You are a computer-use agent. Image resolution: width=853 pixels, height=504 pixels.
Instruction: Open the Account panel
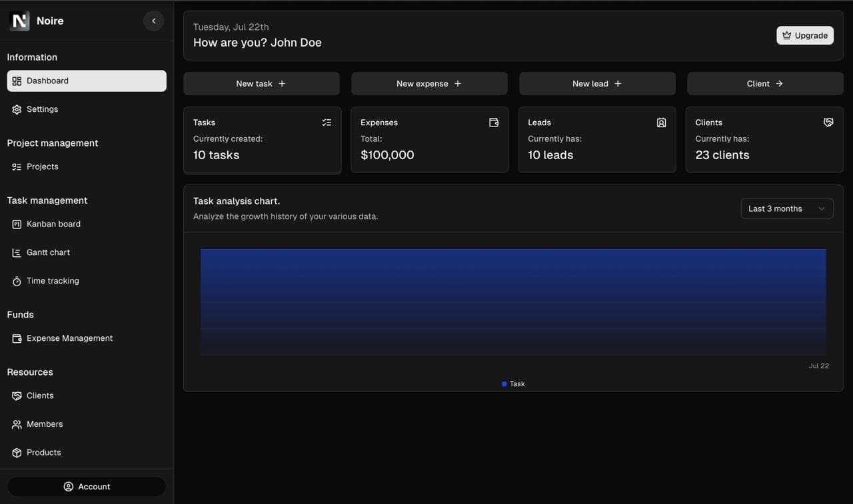point(87,486)
